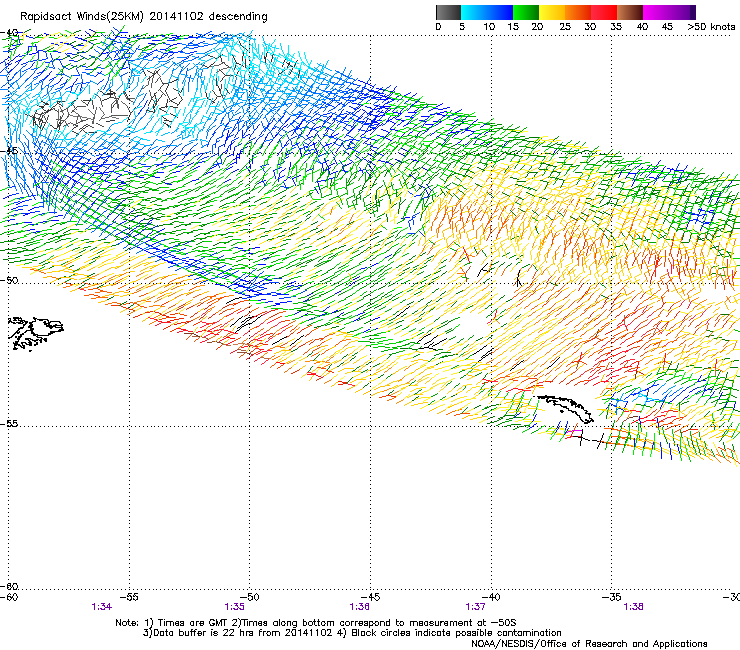Viewport: 740px width, 650px height.
Task: Click the Falkland Islands outline on the map
Action: point(36,334)
